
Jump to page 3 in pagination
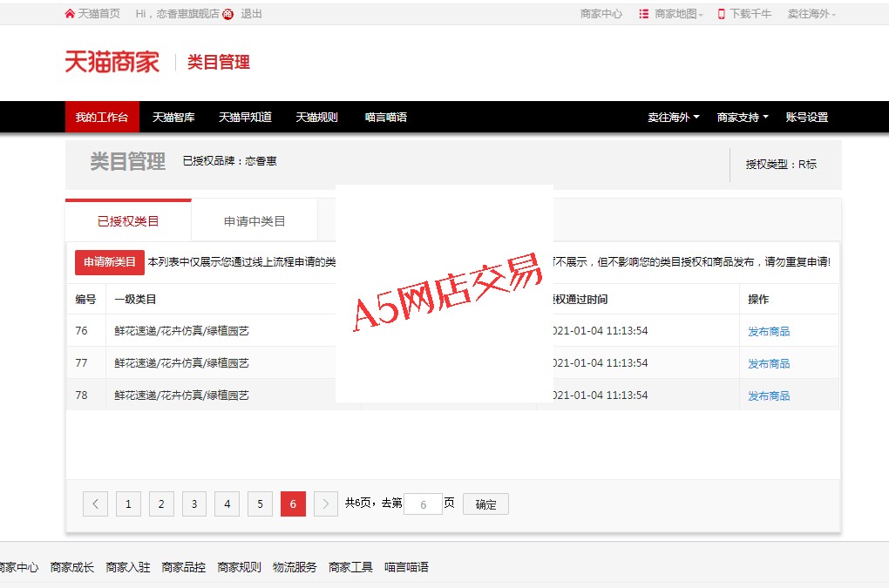[194, 504]
